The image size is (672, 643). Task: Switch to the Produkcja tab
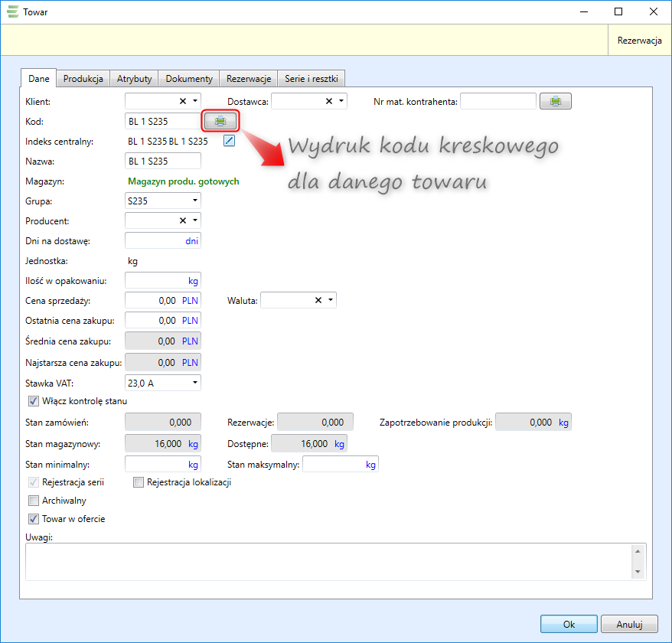click(83, 79)
